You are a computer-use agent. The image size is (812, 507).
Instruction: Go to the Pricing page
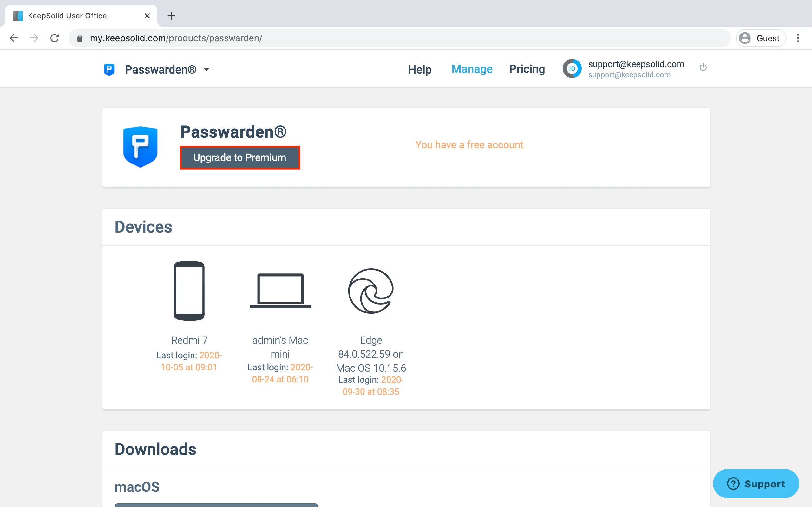click(x=527, y=69)
